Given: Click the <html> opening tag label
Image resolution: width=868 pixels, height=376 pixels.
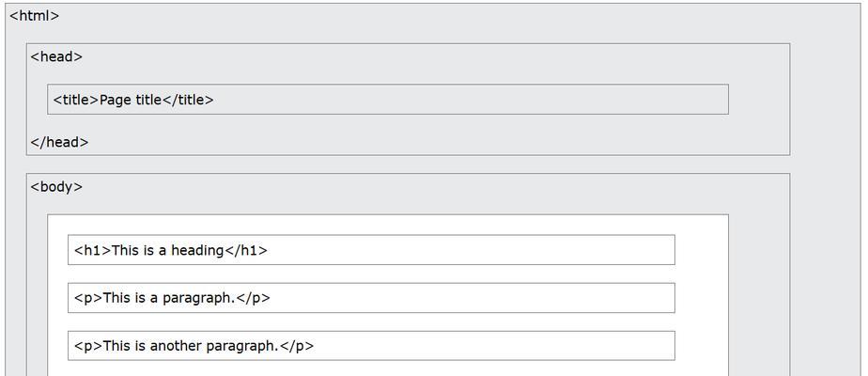Looking at the screenshot, I should coord(35,16).
